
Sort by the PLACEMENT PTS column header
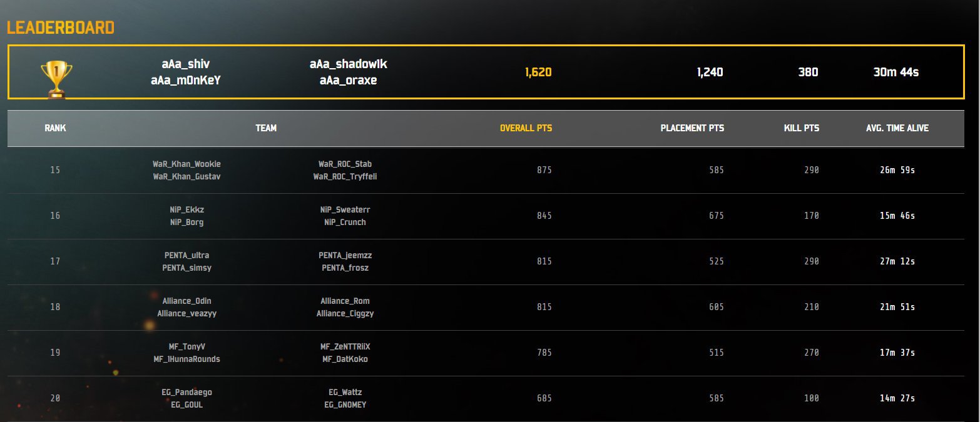[x=692, y=128]
